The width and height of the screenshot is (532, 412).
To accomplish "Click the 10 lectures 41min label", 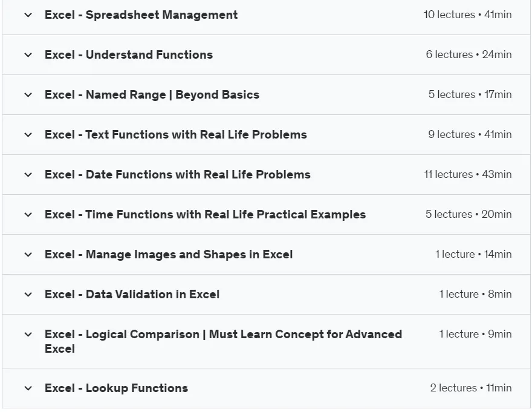I will (x=467, y=15).
